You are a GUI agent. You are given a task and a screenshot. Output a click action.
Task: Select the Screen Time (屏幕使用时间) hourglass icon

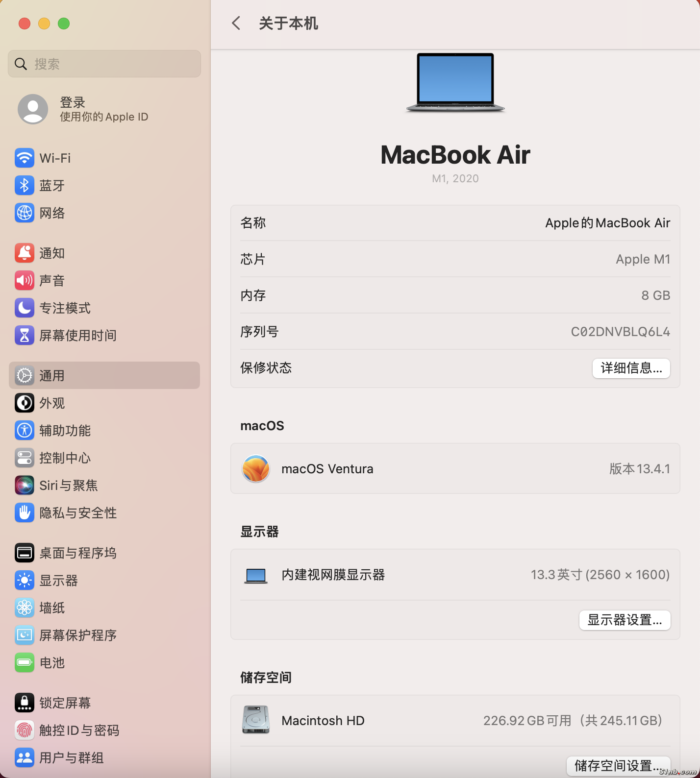pos(25,335)
